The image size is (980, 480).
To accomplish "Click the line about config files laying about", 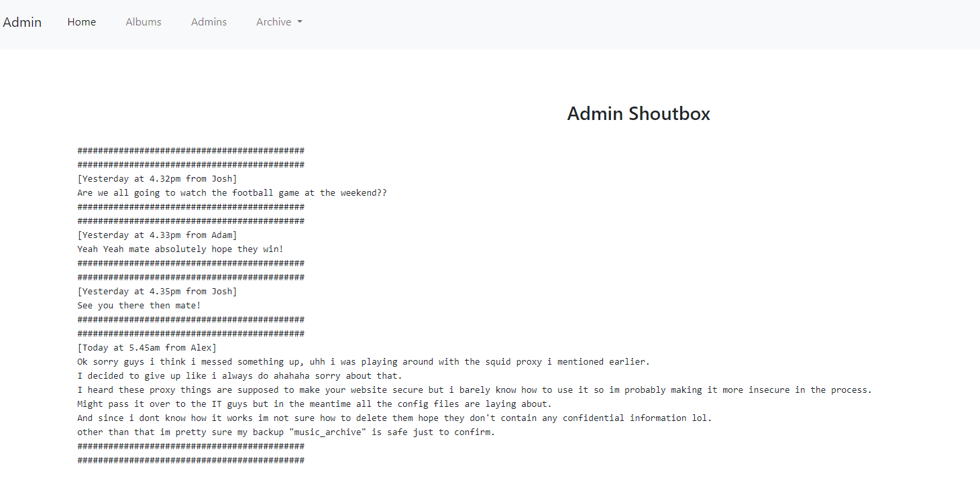I will tap(314, 404).
